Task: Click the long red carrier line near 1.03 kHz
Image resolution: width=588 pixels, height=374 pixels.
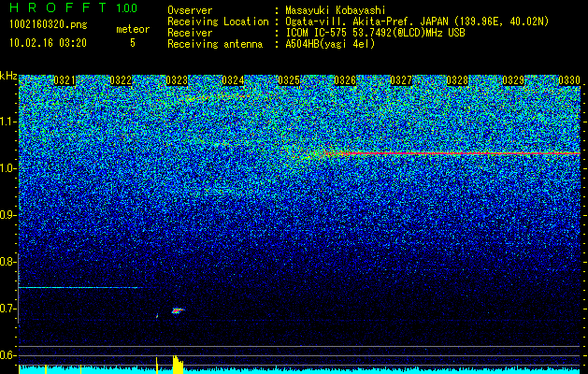Action: pos(459,153)
